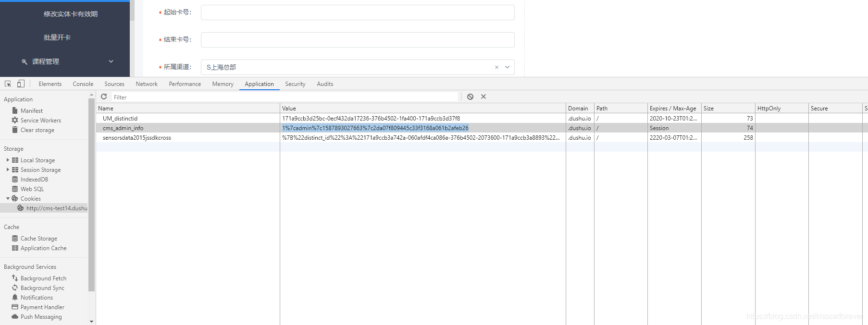The width and height of the screenshot is (868, 325).
Task: Sort cookies by the Domain column
Action: [580, 108]
